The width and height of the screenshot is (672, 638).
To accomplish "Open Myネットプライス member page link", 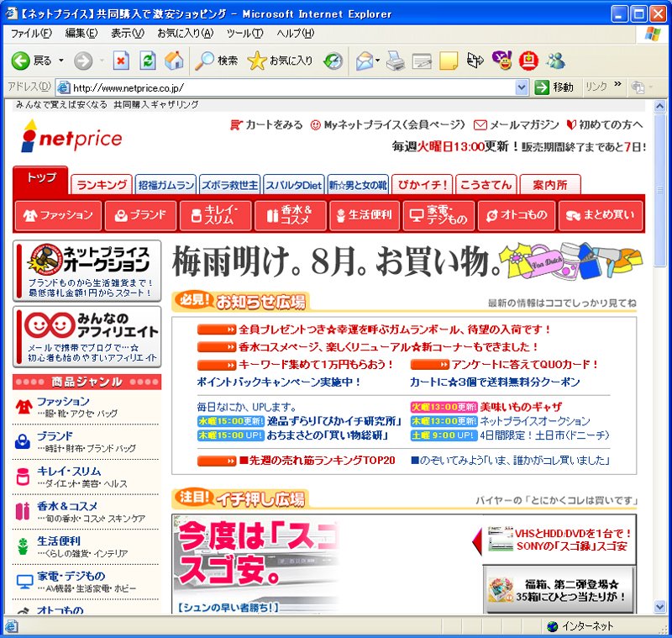I will 387,124.
